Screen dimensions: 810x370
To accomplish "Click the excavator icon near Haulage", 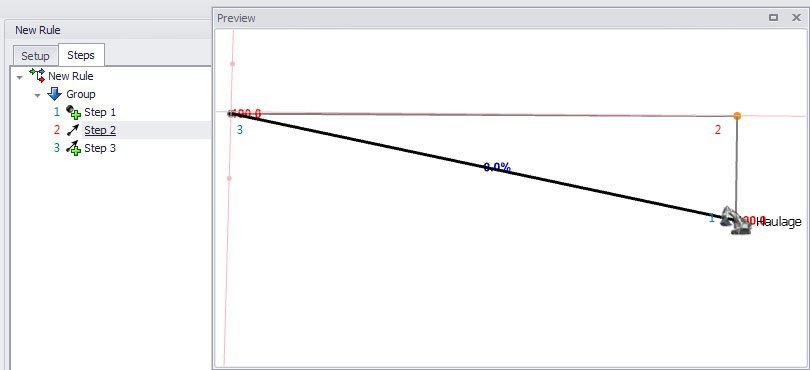I will pos(736,221).
